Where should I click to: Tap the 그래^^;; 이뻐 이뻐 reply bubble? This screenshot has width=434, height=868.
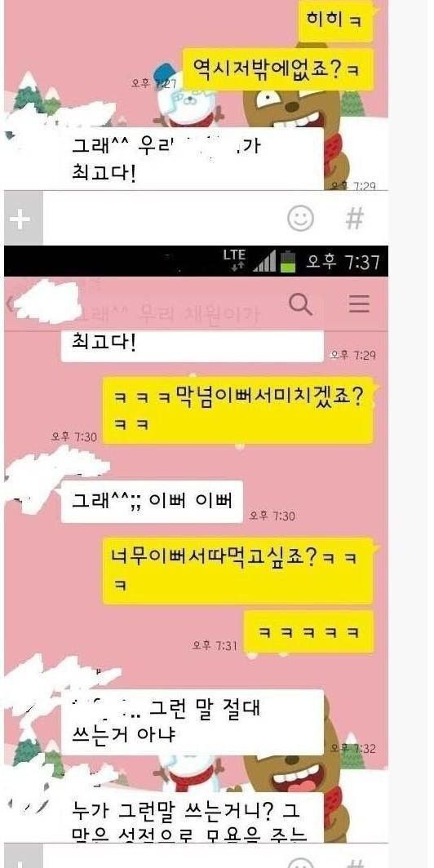pyautogui.click(x=152, y=502)
